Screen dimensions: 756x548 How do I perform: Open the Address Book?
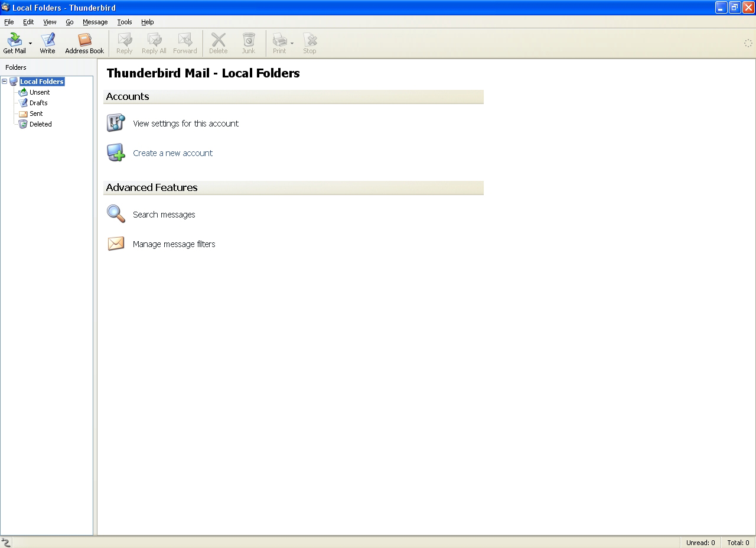pos(84,43)
